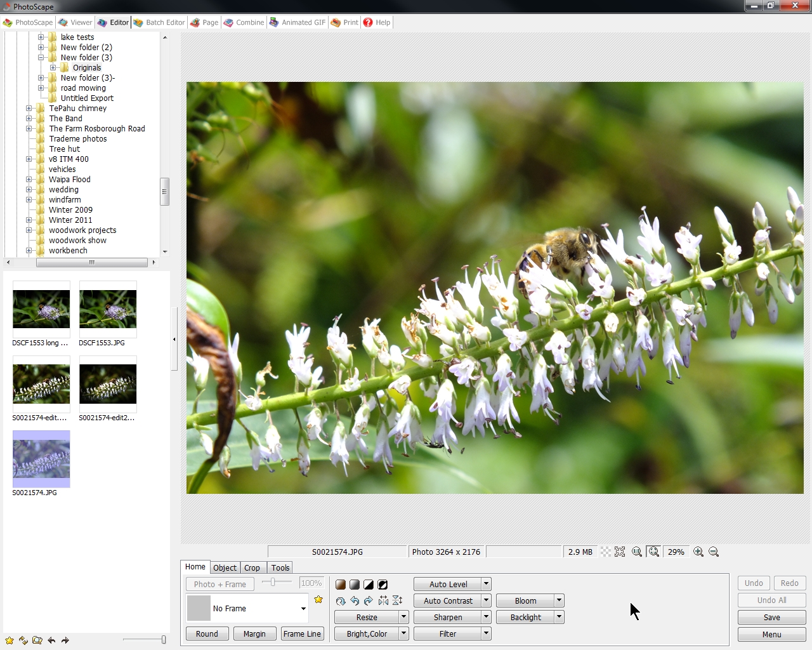The height and width of the screenshot is (650, 812).
Task: Flip the image horizontally
Action: (x=383, y=600)
